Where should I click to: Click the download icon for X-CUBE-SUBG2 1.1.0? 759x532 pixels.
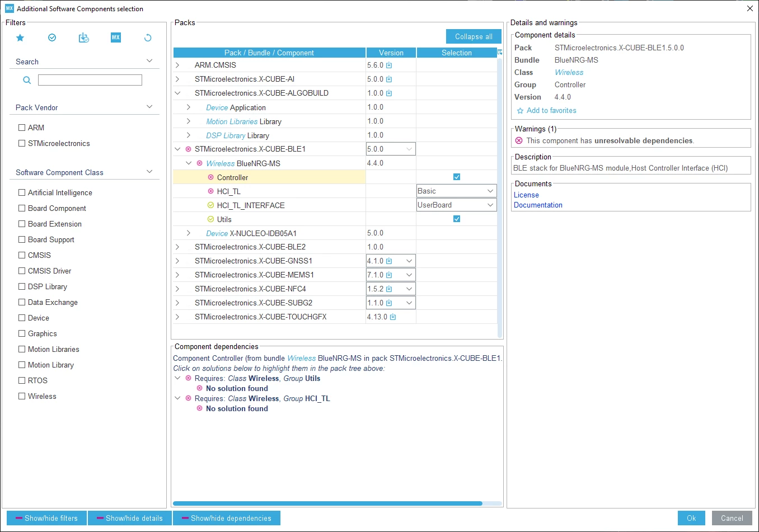(389, 303)
